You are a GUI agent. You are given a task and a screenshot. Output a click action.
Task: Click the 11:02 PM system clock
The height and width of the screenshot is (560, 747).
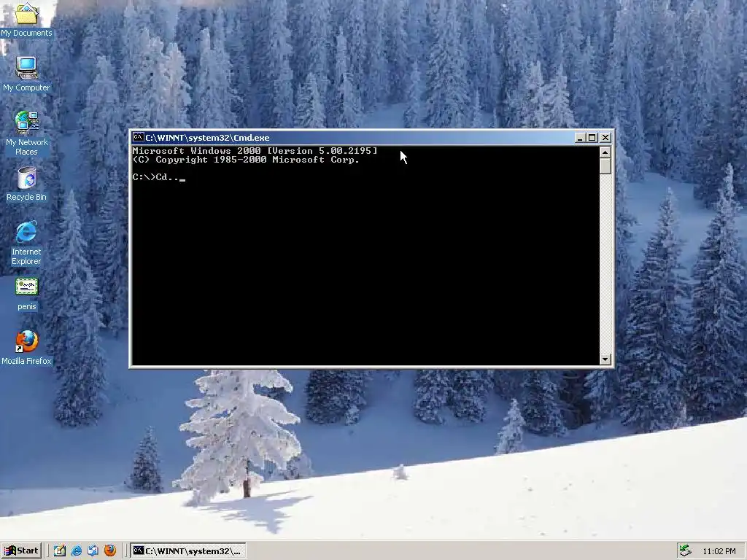click(x=719, y=551)
